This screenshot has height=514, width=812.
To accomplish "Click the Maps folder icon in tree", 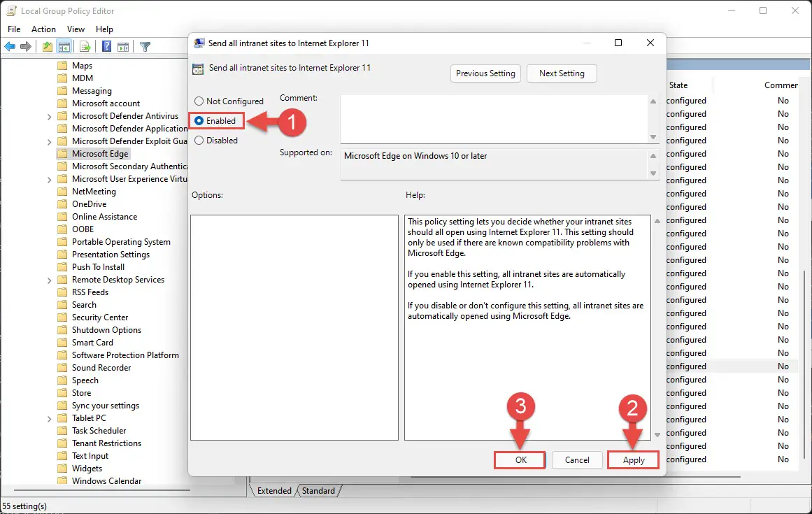I will coord(62,65).
